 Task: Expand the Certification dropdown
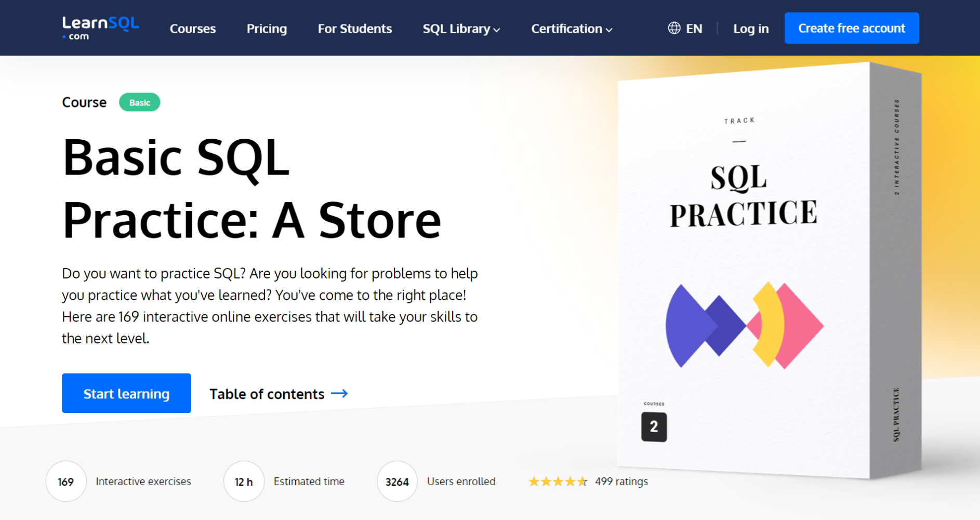pos(572,29)
